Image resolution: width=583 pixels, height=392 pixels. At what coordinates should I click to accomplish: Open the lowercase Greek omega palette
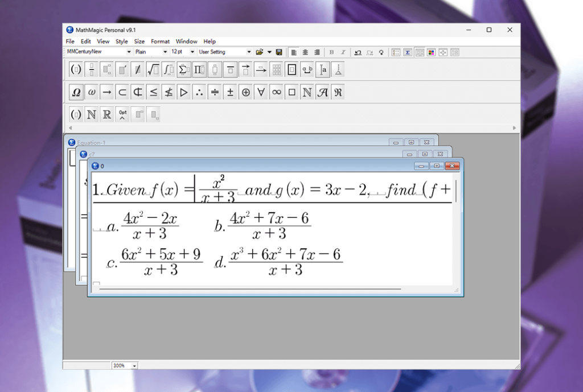click(92, 92)
